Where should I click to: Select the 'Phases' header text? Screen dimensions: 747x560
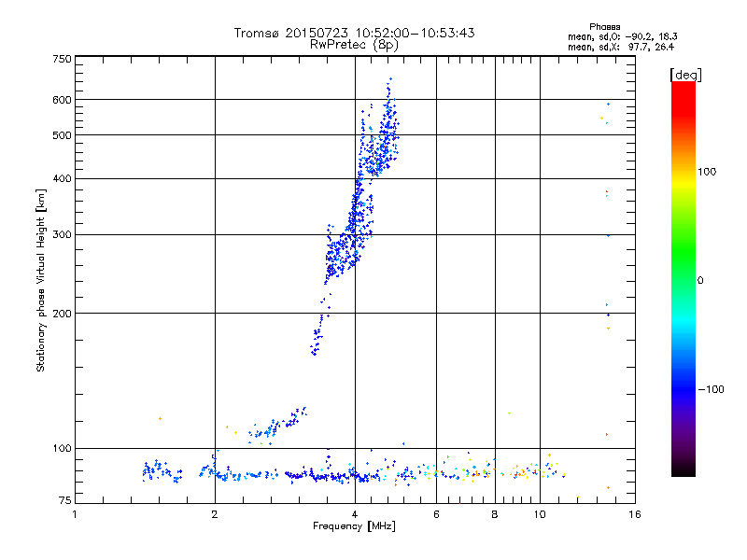click(x=604, y=27)
